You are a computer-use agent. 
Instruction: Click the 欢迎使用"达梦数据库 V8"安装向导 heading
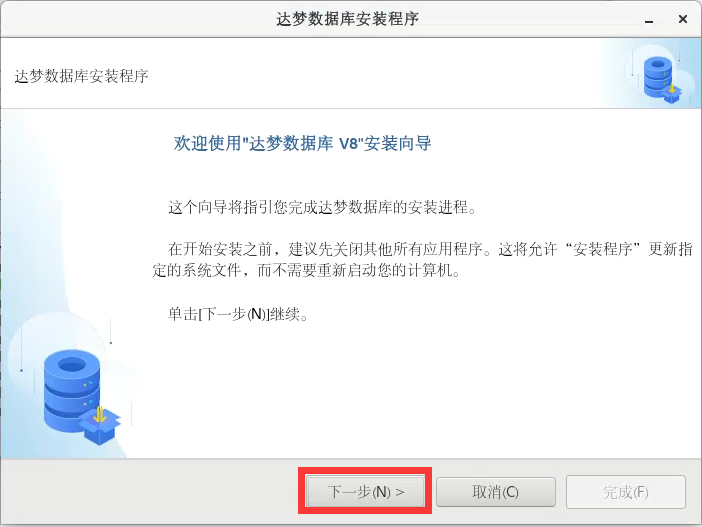click(302, 143)
